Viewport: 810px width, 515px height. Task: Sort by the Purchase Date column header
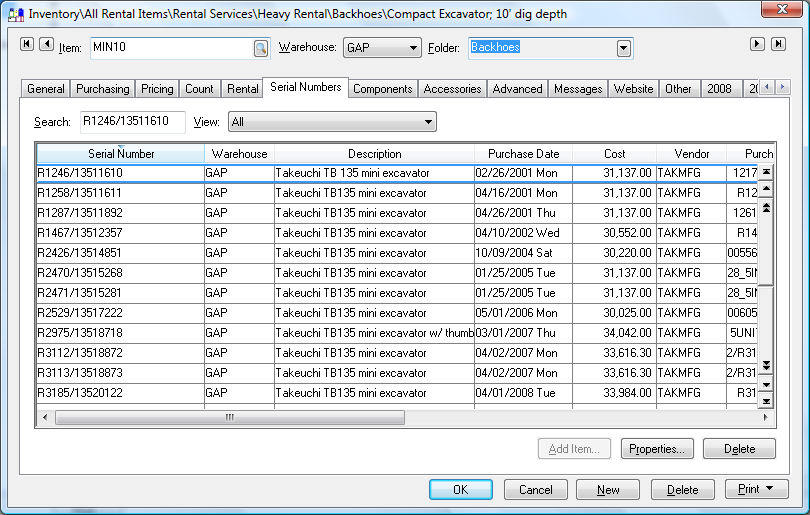tap(523, 154)
